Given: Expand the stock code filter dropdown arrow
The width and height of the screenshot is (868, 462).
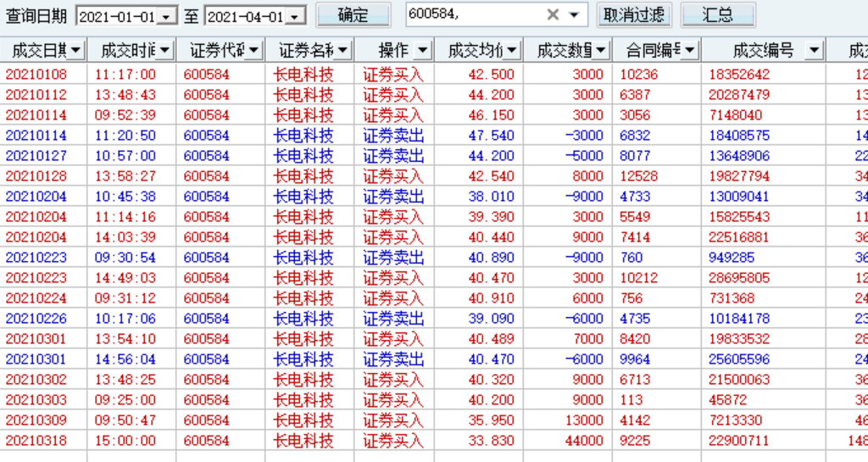Looking at the screenshot, I should tap(574, 15).
